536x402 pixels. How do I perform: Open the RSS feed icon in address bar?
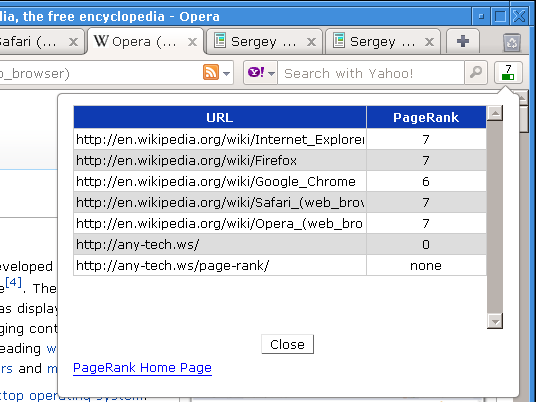211,72
